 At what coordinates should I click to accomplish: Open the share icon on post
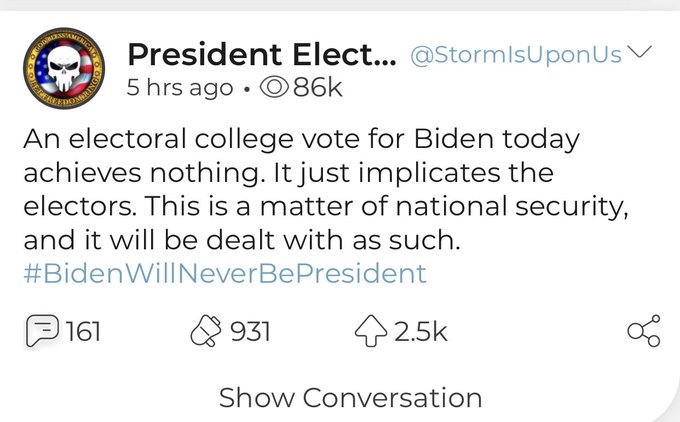pos(644,331)
